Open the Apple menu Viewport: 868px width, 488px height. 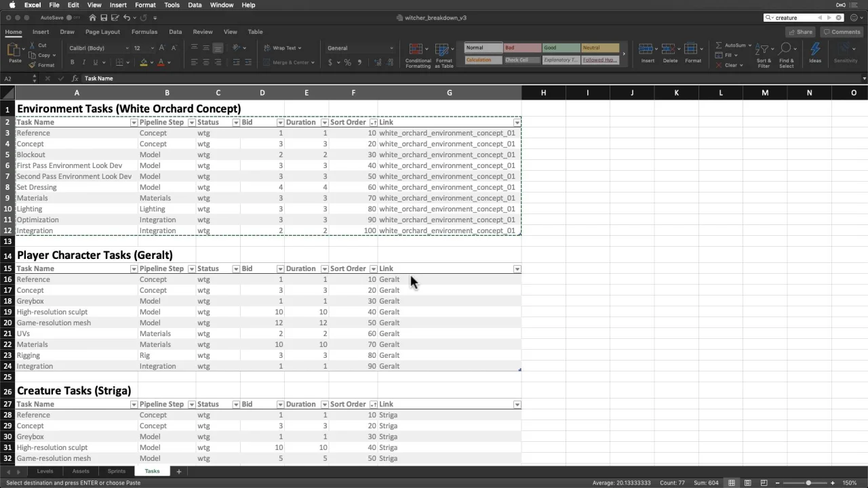point(12,5)
